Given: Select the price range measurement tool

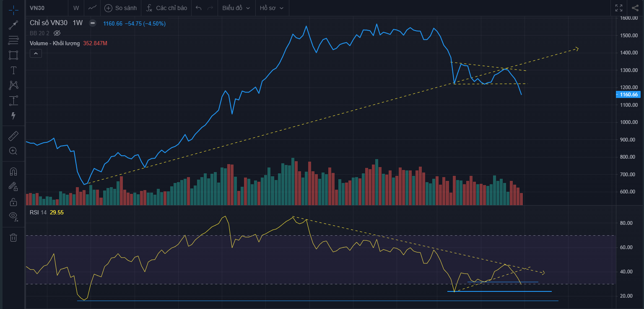Looking at the screenshot, I should tap(13, 100).
